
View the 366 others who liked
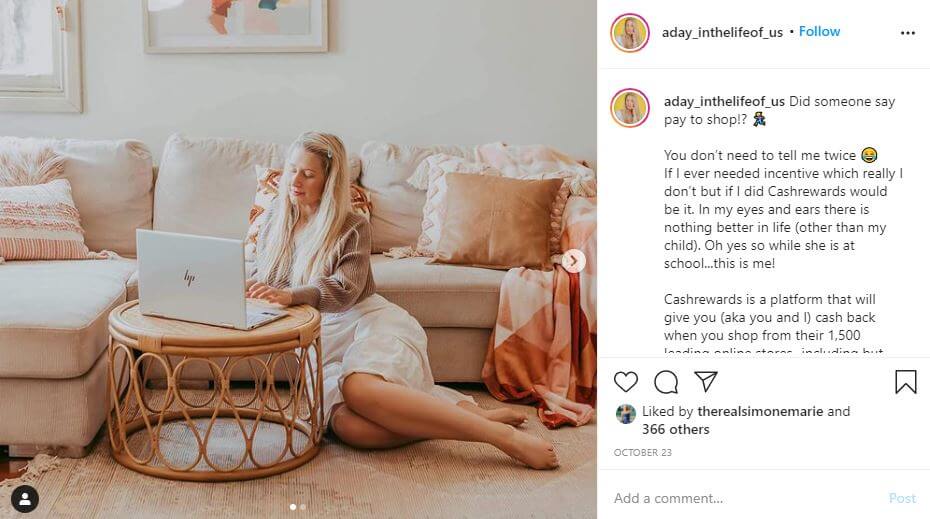(x=676, y=429)
